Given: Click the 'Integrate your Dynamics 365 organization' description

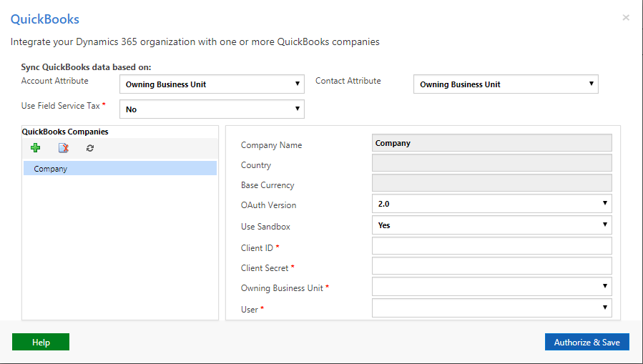Looking at the screenshot, I should pyautogui.click(x=195, y=41).
